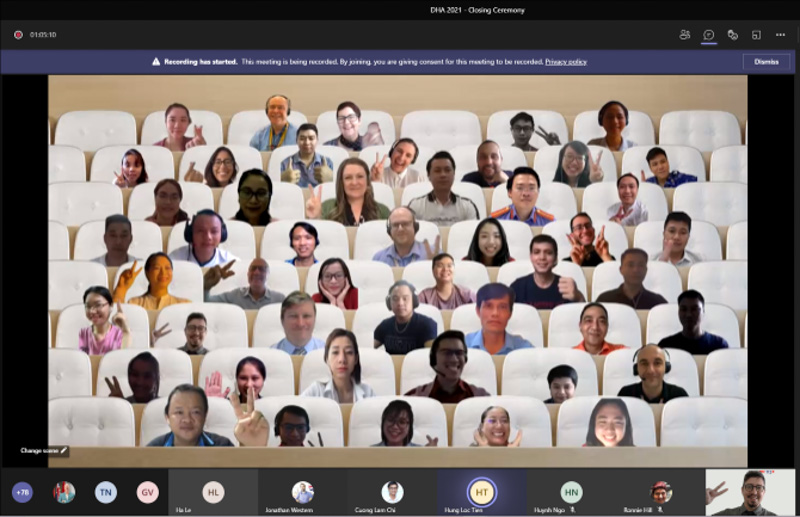Select the Ronnie Hill participant tile
The image size is (800, 517).
(661, 493)
